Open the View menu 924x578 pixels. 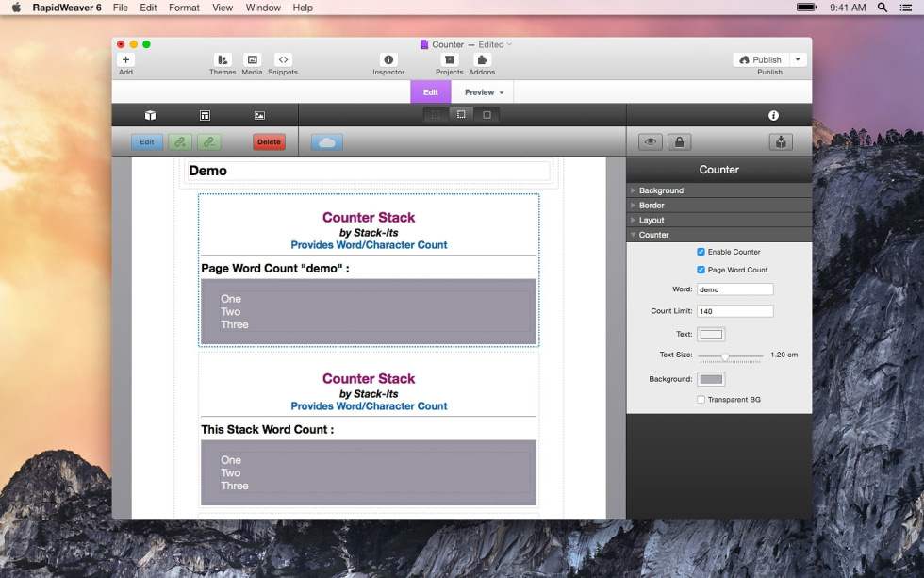[x=223, y=8]
